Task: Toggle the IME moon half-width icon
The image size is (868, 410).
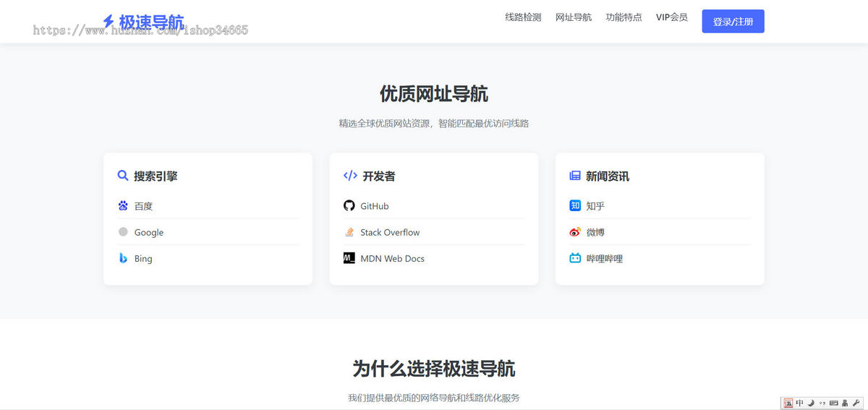Action: [x=811, y=403]
